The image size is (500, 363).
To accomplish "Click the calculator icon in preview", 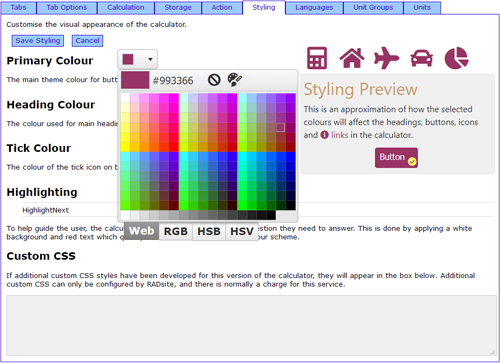I will [x=317, y=58].
